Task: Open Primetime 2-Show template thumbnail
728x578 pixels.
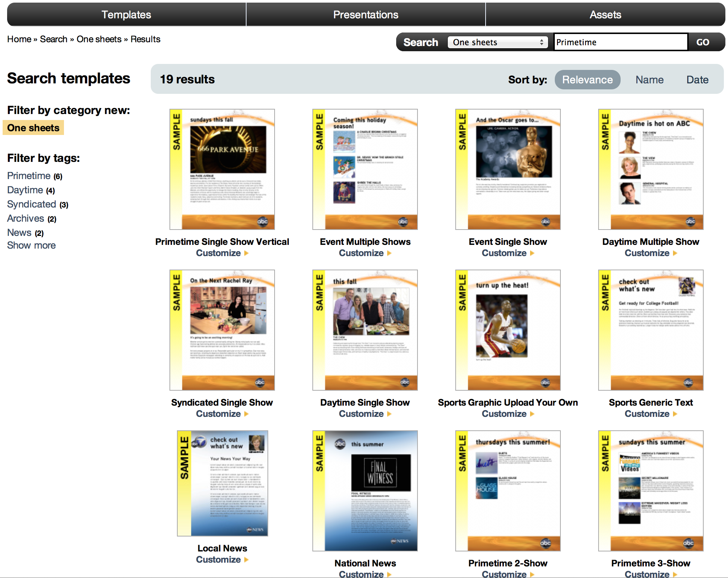Action: tap(508, 491)
